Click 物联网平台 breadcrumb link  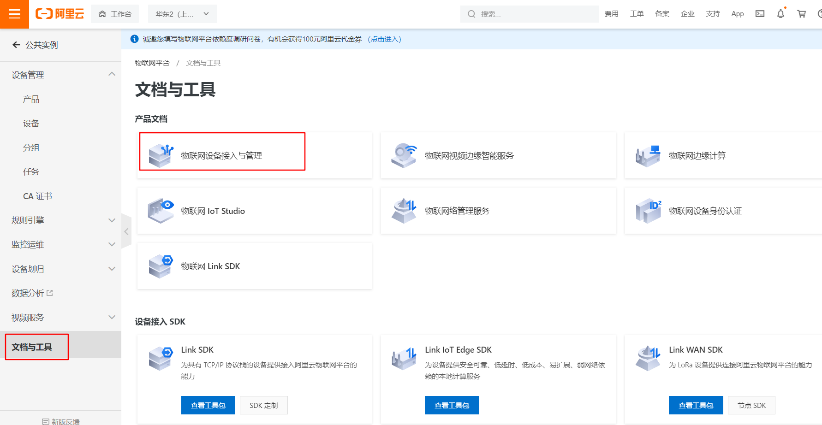pyautogui.click(x=152, y=63)
